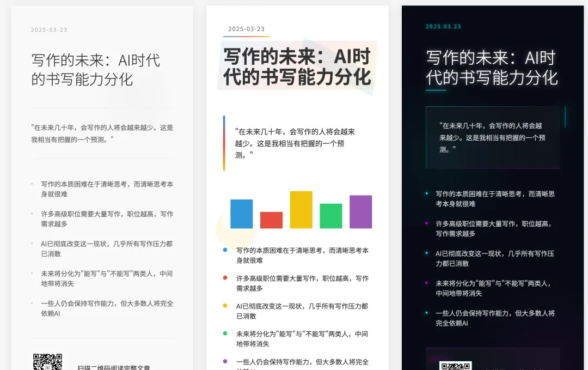Select colorful card bullet "一些人仍会保持写作能力"

click(302, 364)
